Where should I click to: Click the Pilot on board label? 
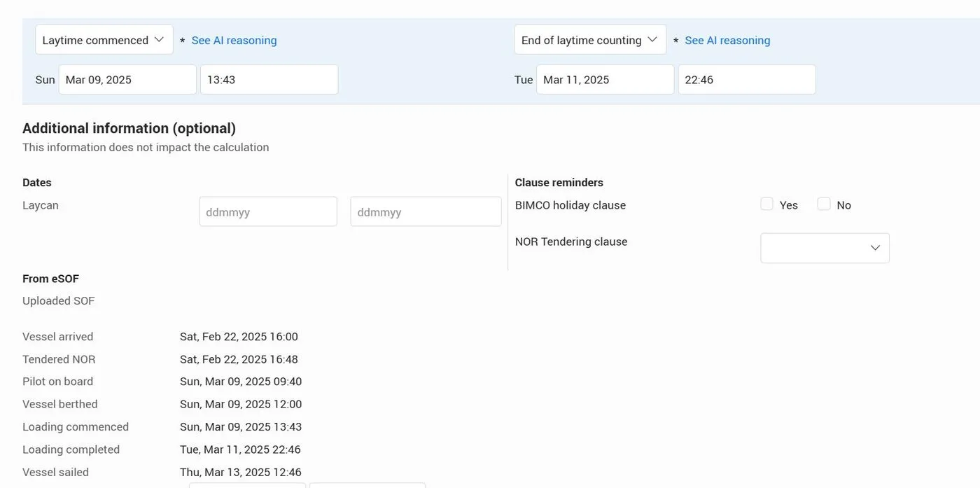click(57, 382)
